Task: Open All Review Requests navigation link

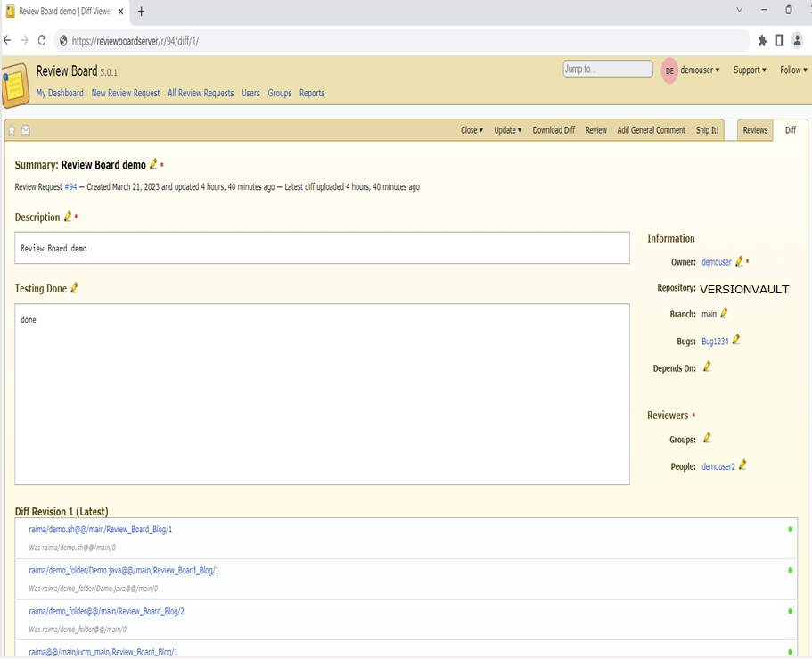Action: (x=201, y=93)
